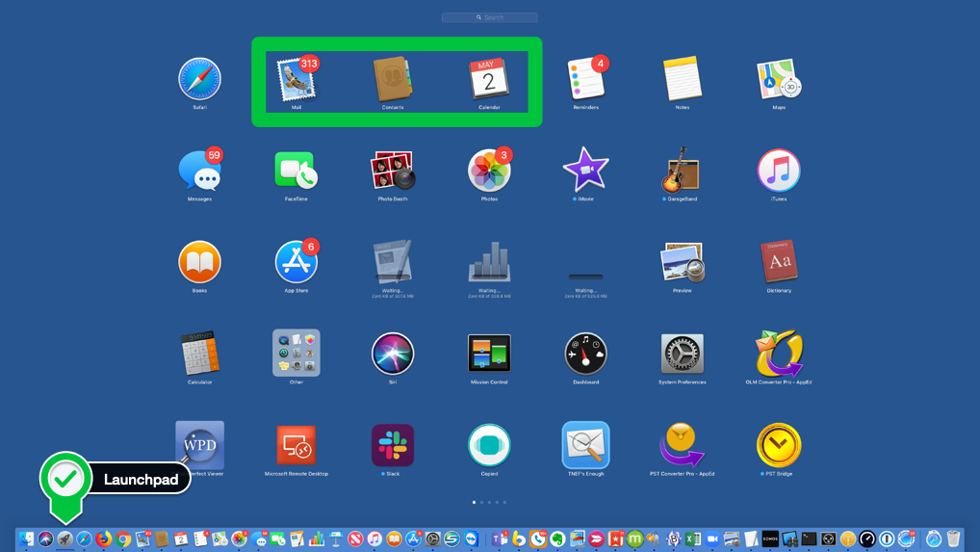
Task: Launch the News app from the Dock
Action: coord(355,539)
